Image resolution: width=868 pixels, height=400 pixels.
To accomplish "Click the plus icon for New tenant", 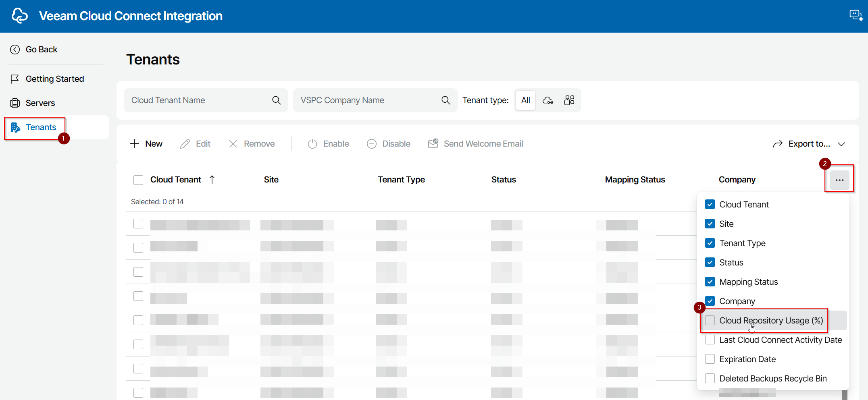I will pos(134,144).
